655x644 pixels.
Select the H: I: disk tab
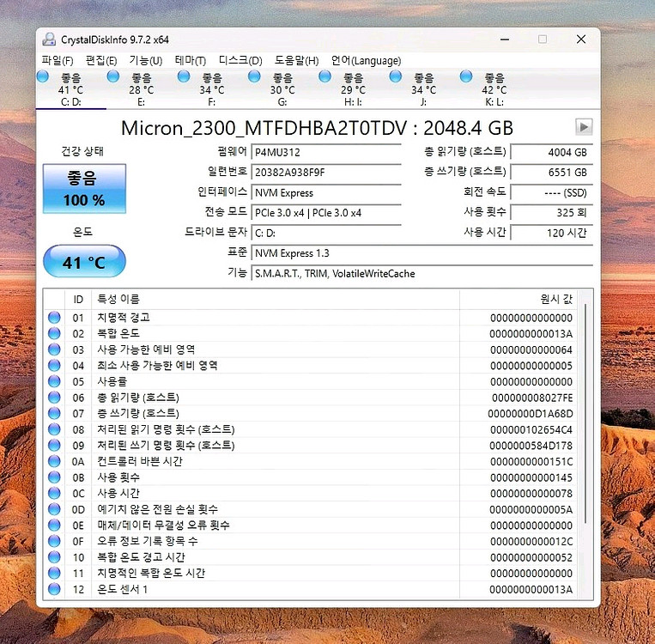[x=353, y=89]
